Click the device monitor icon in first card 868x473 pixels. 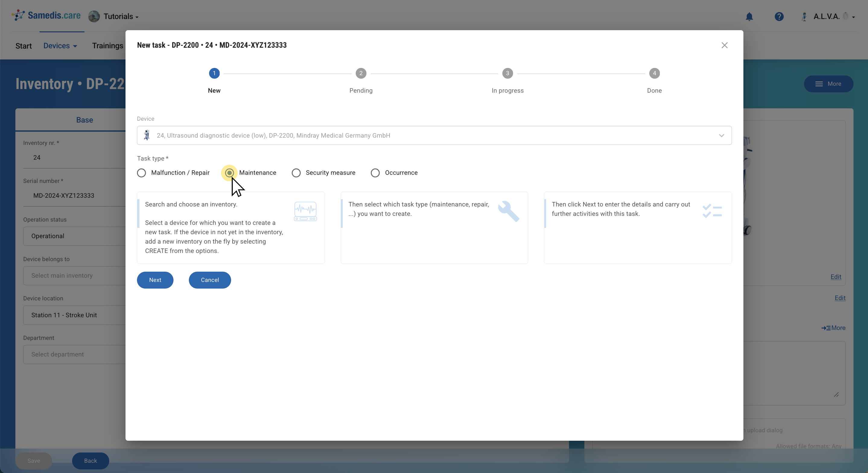(x=305, y=211)
